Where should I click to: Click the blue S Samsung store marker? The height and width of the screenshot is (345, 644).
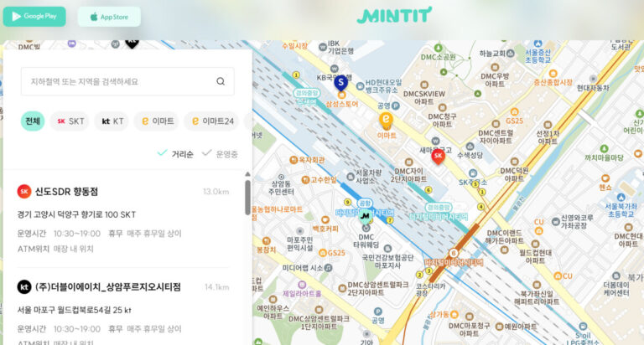[x=340, y=83]
